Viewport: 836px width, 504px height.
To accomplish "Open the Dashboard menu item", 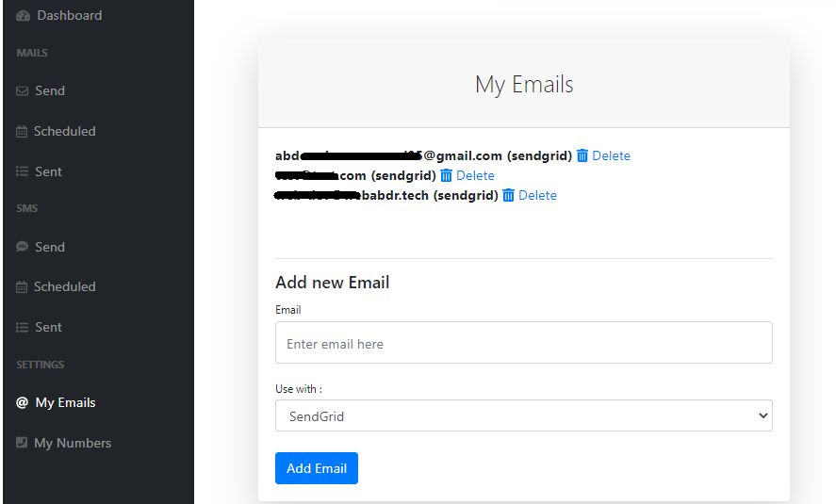I will [x=69, y=16].
